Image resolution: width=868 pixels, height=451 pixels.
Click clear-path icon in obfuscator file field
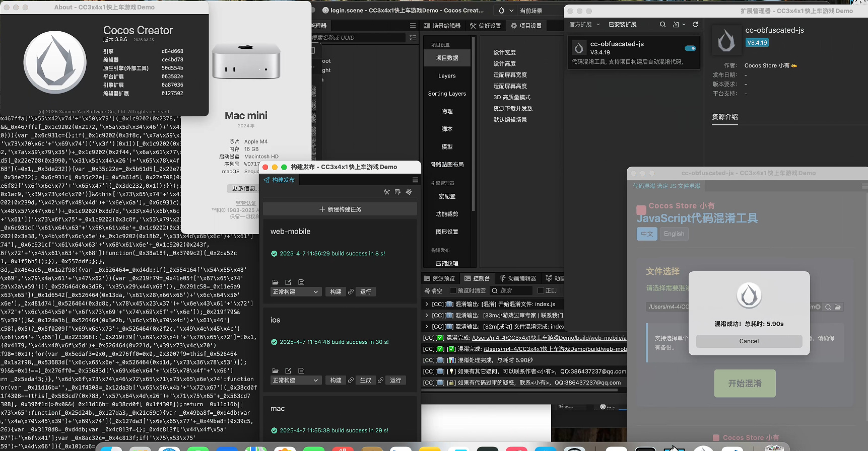(818, 307)
